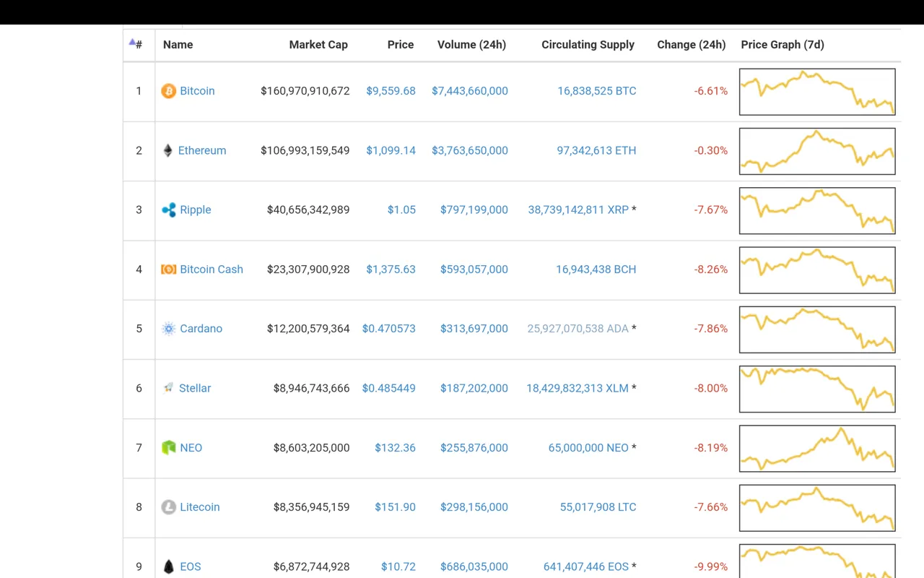Click NEO volume $255,876,000
This screenshot has width=924, height=578.
tap(474, 448)
